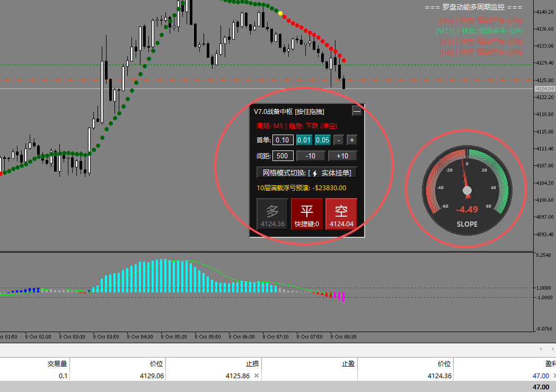Viewport: 556px width, 392px height.
Task: Click the spacing input field showing 500
Action: point(283,156)
